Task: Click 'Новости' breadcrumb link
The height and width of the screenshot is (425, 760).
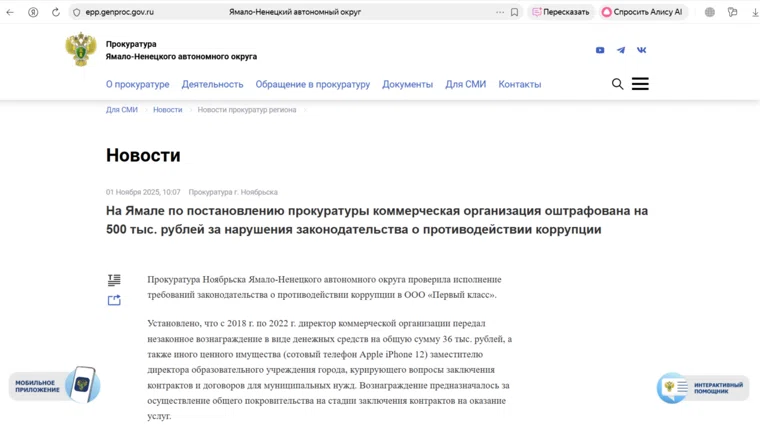Action: pos(167,110)
